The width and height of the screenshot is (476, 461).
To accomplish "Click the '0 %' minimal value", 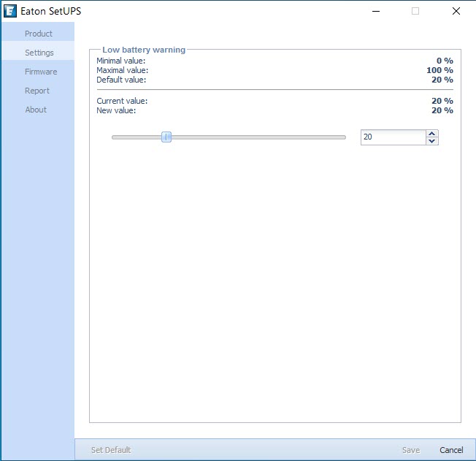I will [x=445, y=61].
